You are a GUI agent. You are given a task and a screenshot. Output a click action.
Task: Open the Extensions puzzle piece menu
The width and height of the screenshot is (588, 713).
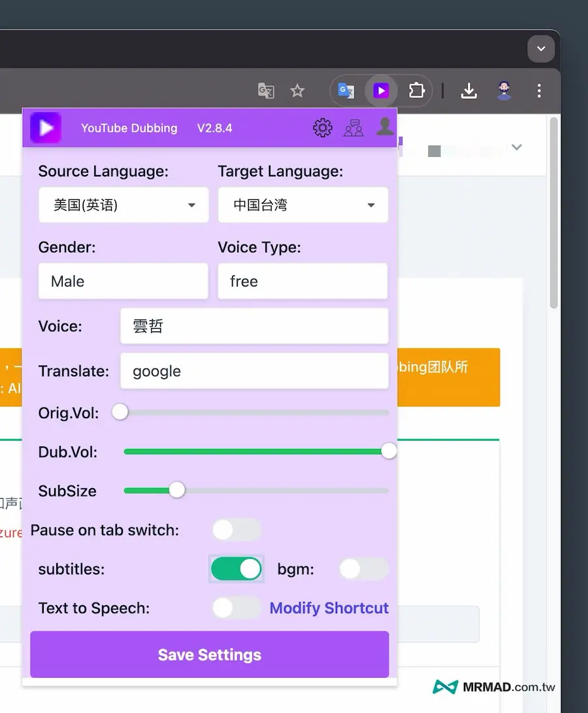416,91
